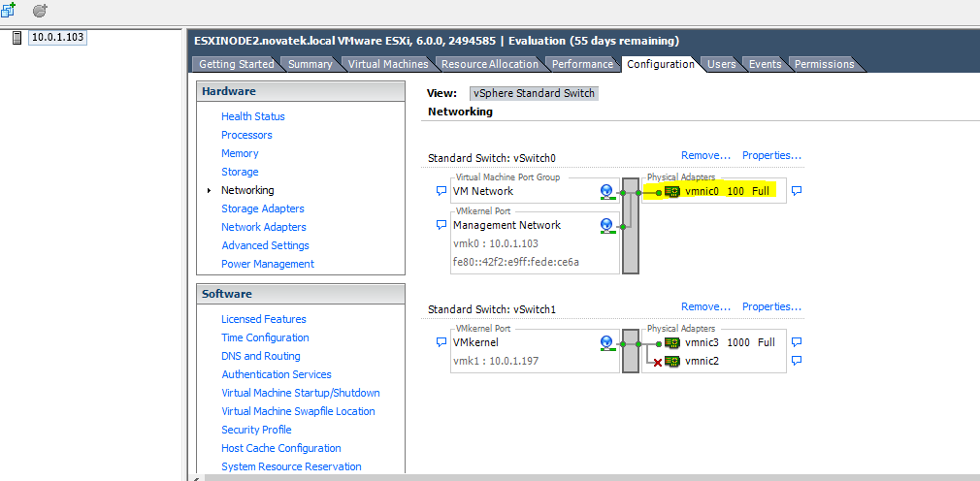This screenshot has width=980, height=481.
Task: Open Network Adapters settings
Action: pos(264,227)
